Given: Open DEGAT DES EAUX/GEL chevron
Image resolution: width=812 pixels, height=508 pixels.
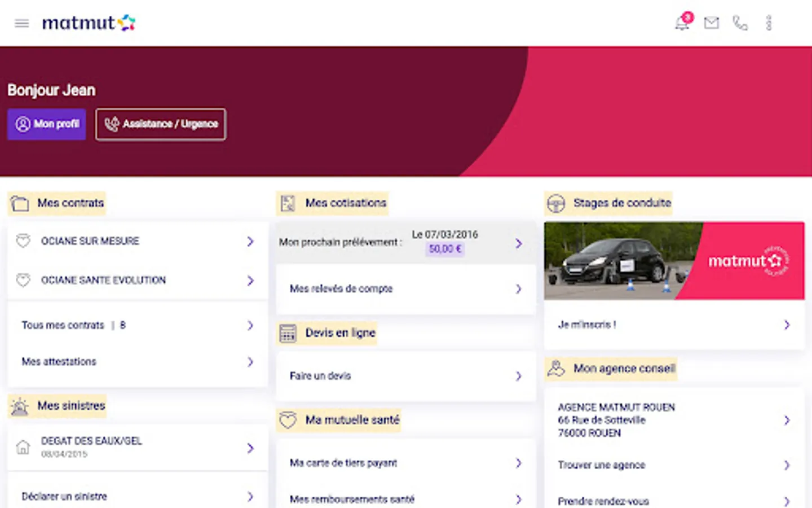Looking at the screenshot, I should [250, 448].
